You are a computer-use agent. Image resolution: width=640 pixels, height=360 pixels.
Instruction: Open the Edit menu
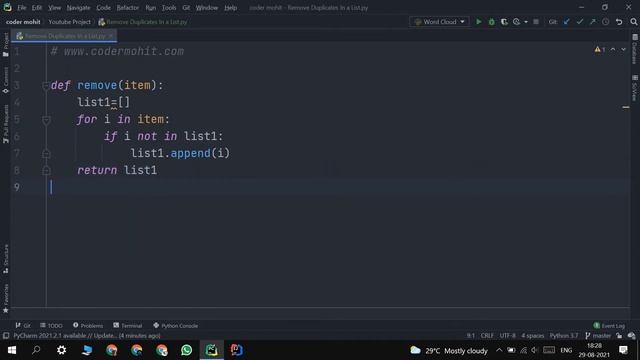(37, 7)
